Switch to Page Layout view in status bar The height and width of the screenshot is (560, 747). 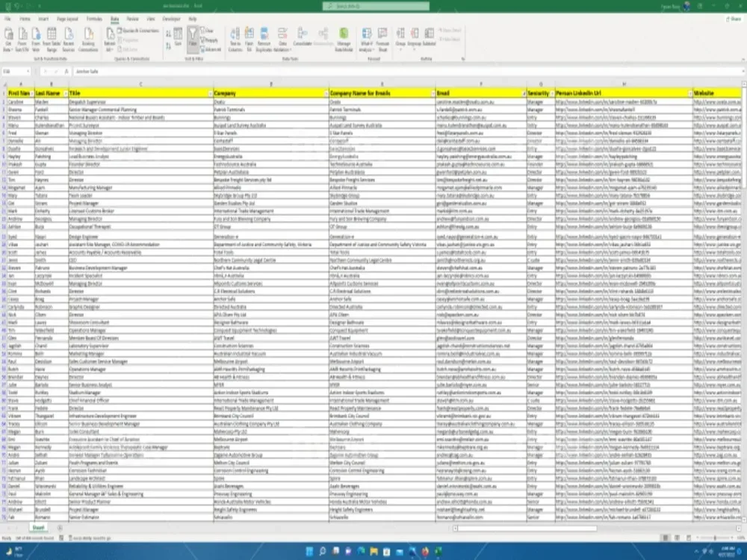point(677,538)
